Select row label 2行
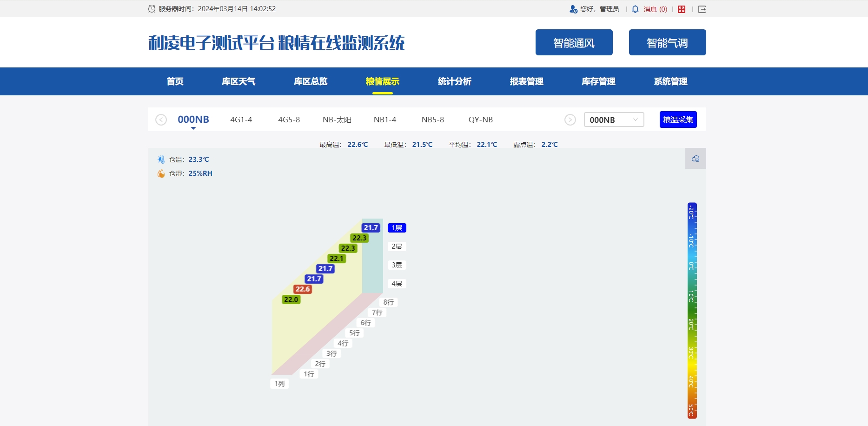Image resolution: width=868 pixels, height=426 pixels. click(x=320, y=364)
